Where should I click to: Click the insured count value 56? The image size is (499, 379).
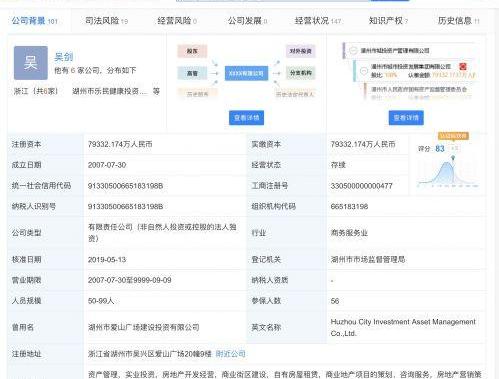coord(335,301)
